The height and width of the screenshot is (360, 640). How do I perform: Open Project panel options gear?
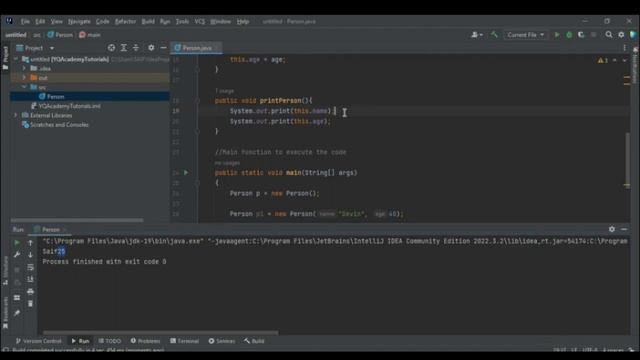coord(151,48)
